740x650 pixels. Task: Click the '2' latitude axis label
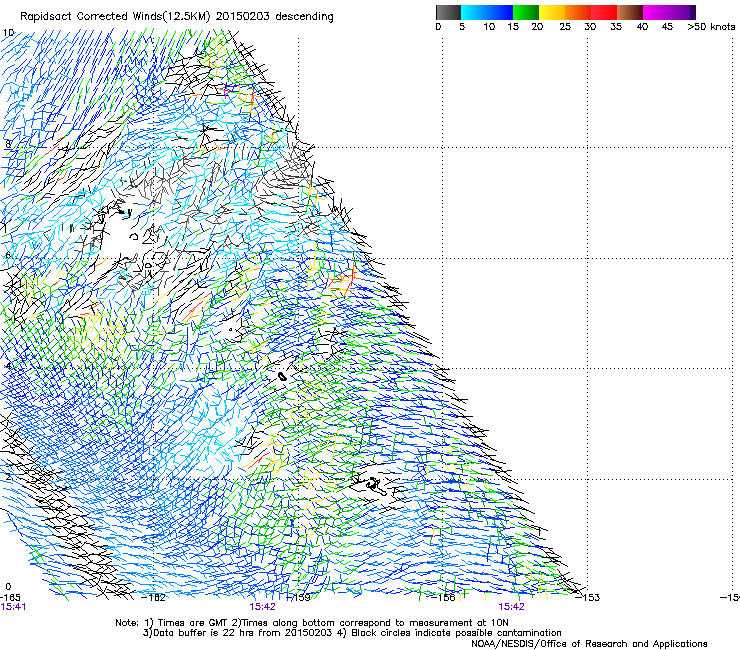tap(8, 477)
